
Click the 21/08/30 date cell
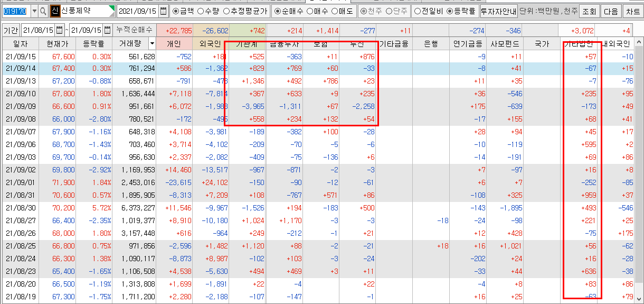coord(20,208)
